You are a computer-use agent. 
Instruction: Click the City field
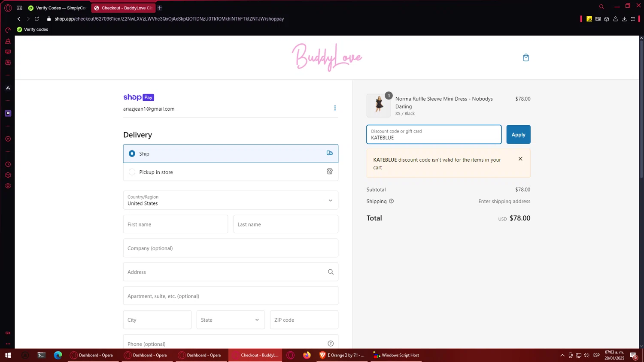coord(157,320)
